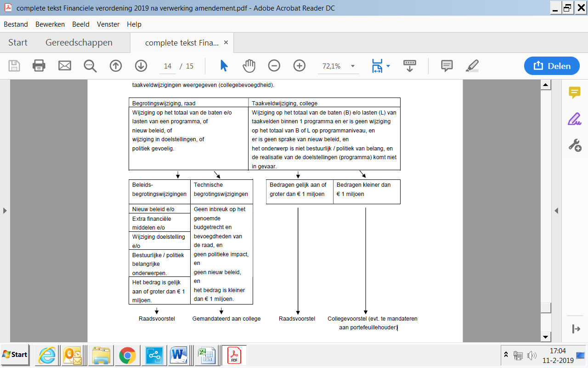Zoom out with the minus button
Viewport: 588px width, 368px height.
point(274,66)
